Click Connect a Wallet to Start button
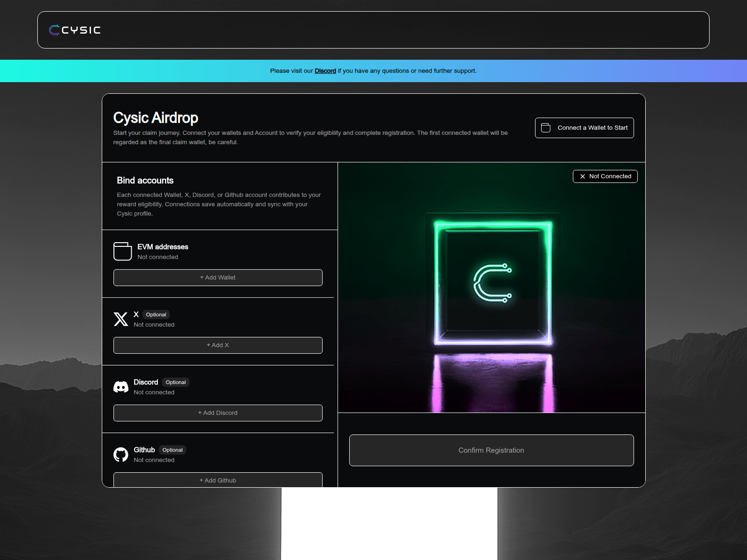Viewport: 747px width, 560px height. coord(584,128)
